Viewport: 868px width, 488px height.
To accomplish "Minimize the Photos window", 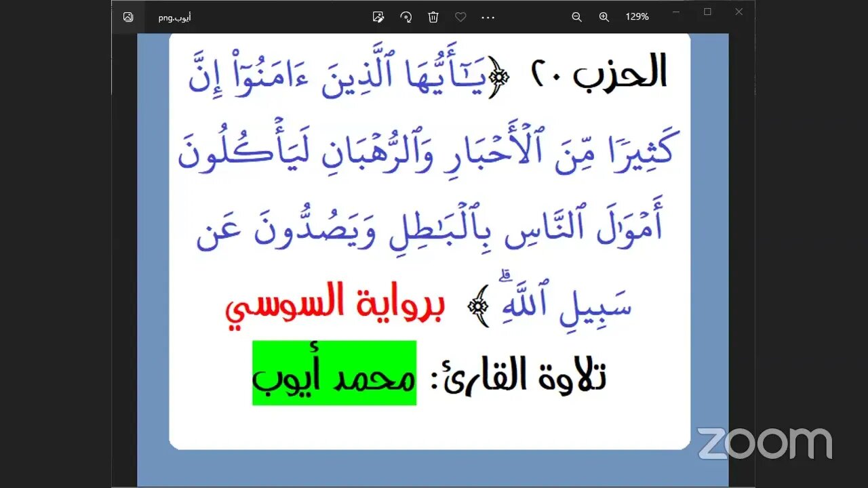I will tap(676, 12).
